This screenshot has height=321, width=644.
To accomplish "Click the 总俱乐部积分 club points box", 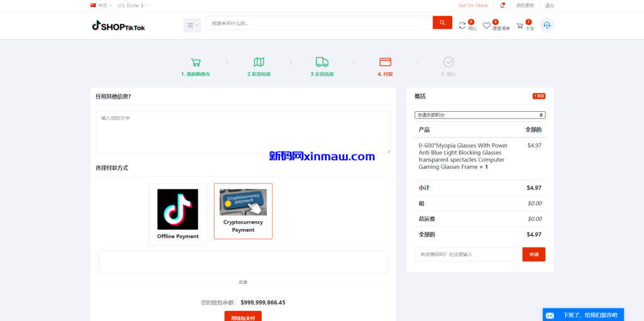I will (x=480, y=116).
